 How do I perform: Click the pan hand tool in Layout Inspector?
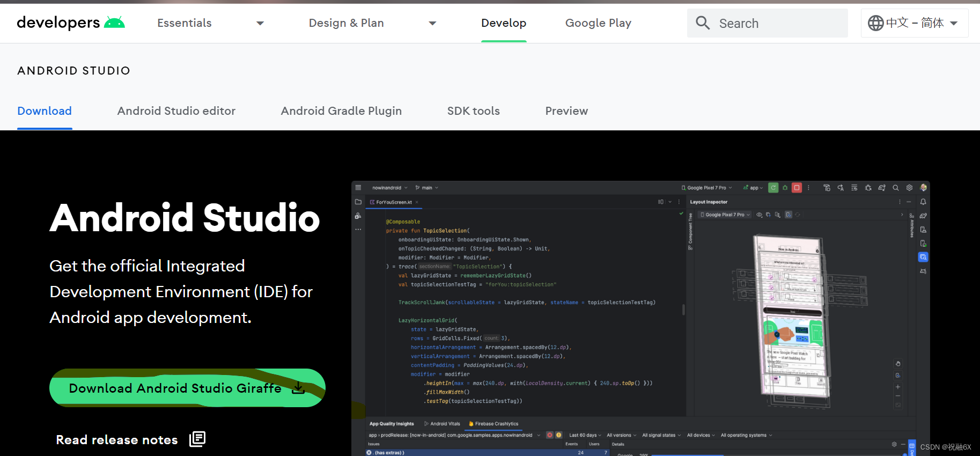pos(898,364)
